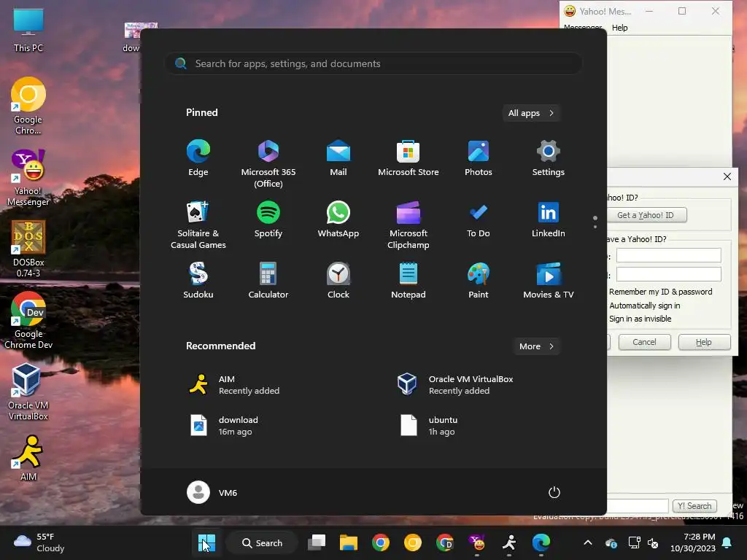Show More recommended items
The height and width of the screenshot is (560, 747).
[x=536, y=346]
